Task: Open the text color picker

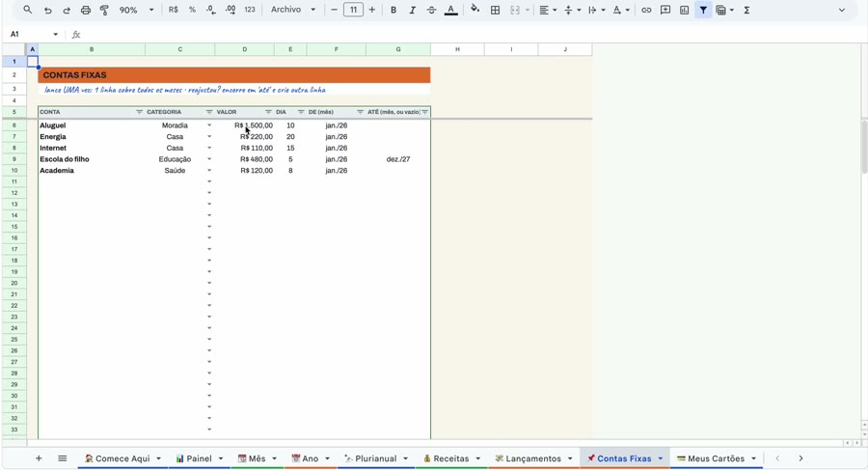Action: [451, 10]
